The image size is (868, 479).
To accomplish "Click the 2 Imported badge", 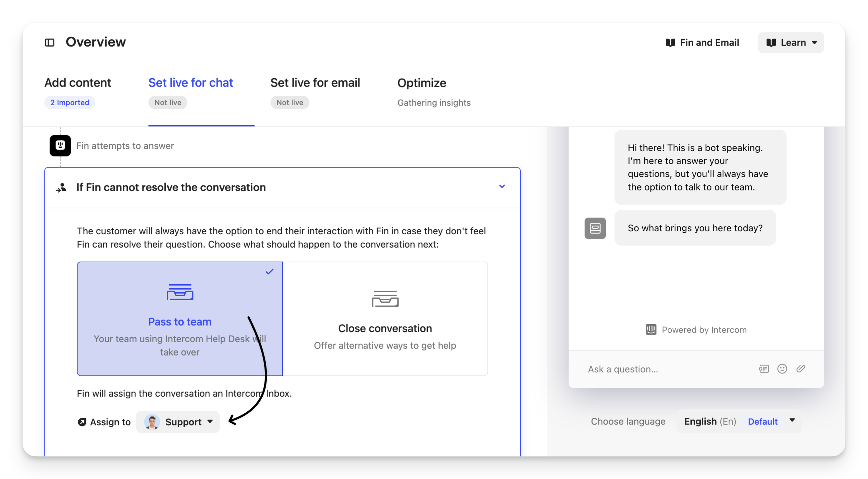I will click(70, 103).
